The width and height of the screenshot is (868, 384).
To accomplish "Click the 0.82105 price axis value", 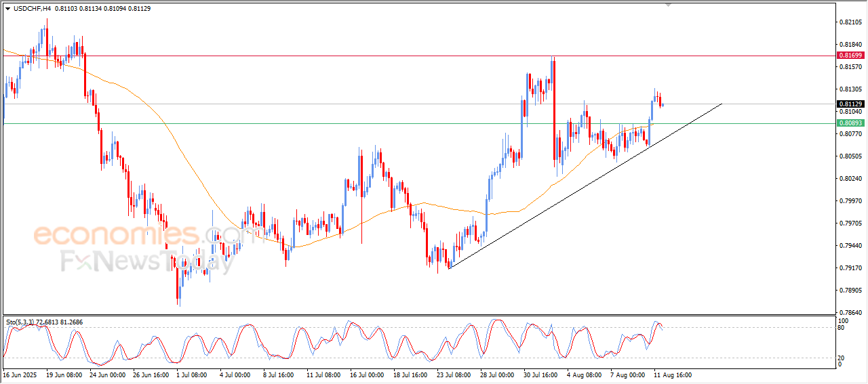I will [x=850, y=22].
